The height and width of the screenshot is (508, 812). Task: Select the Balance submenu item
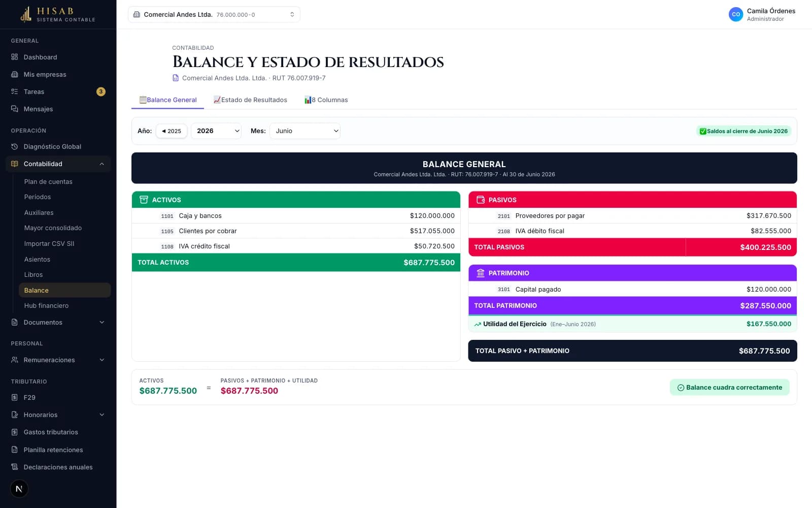(x=64, y=290)
